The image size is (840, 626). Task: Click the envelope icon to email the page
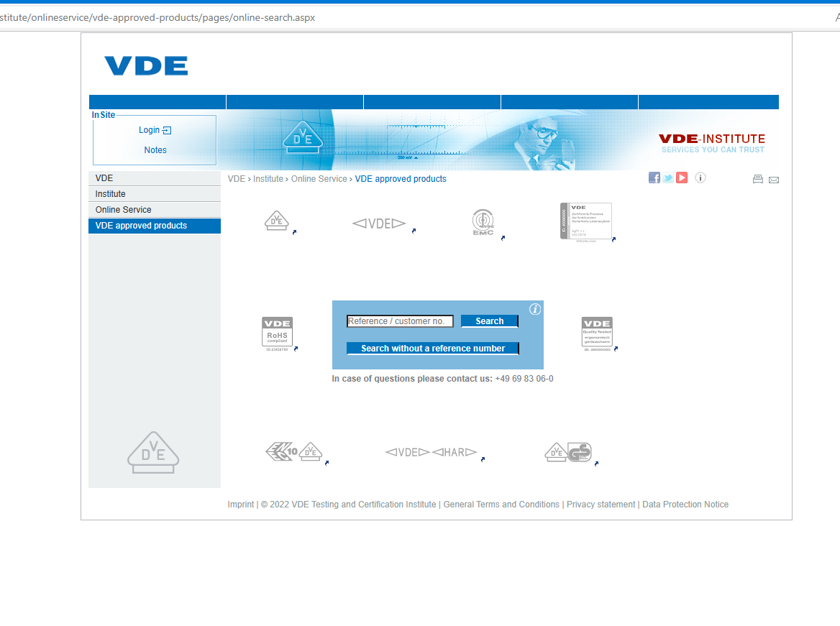tap(774, 180)
